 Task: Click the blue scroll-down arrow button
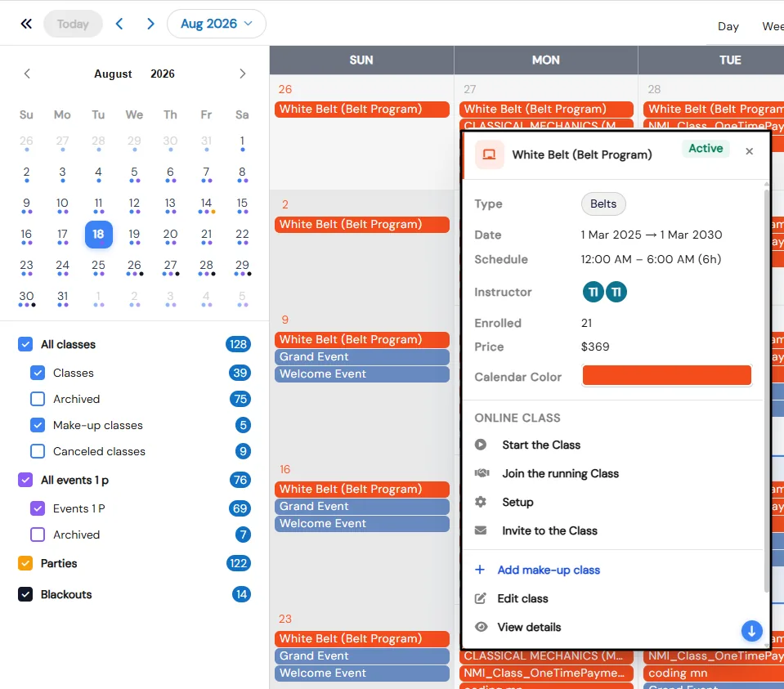click(751, 631)
